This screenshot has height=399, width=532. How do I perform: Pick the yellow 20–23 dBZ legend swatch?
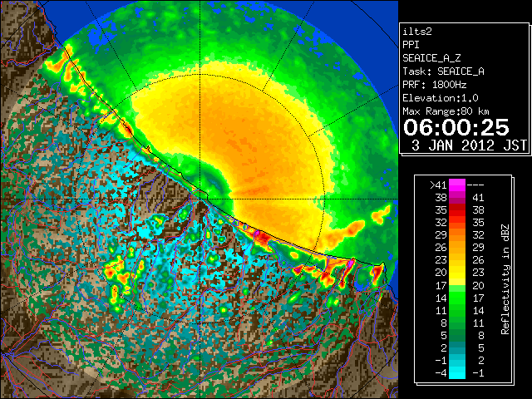click(x=457, y=273)
